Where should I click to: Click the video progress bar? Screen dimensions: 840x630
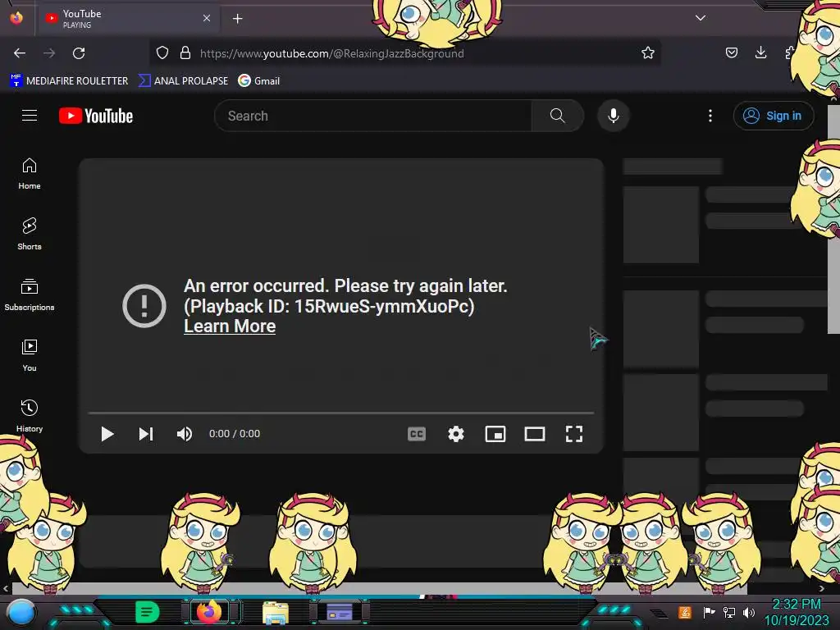pyautogui.click(x=341, y=413)
